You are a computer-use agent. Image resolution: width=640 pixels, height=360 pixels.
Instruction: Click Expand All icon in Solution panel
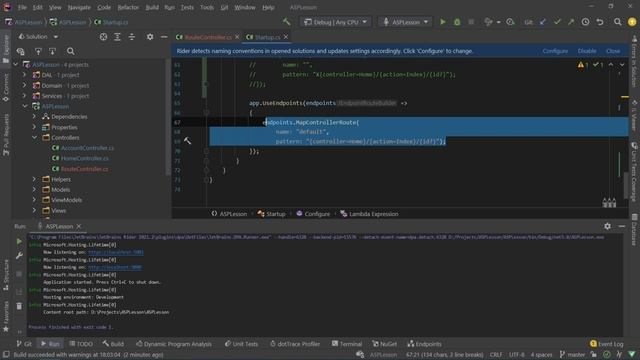pyautogui.click(x=118, y=37)
